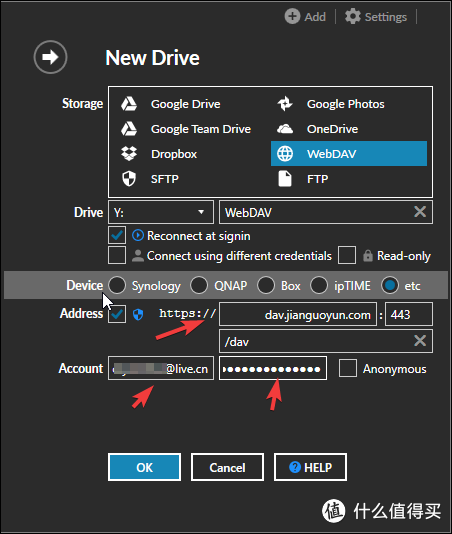Click the person icon next to different credentials
Screen dimensions: 452x534
(138, 255)
